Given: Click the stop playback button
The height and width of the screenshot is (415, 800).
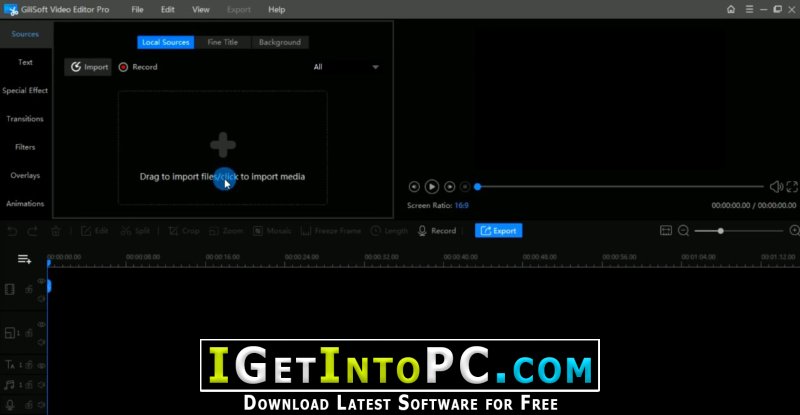Looking at the screenshot, I should [465, 187].
